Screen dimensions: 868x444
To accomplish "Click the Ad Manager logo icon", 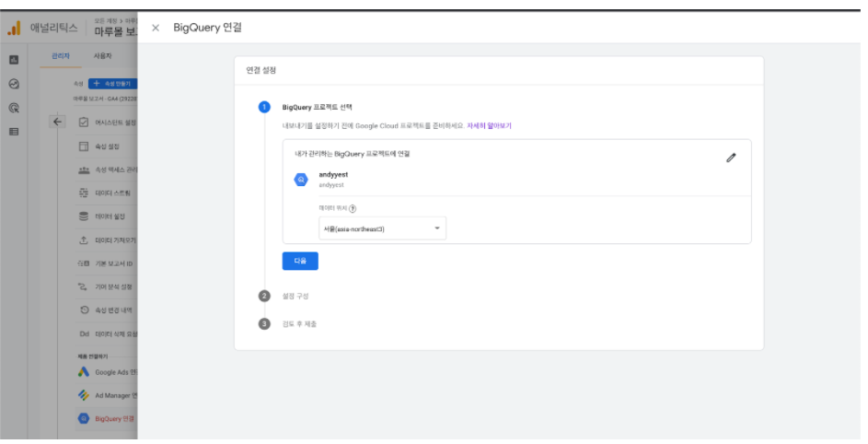I will pos(84,395).
